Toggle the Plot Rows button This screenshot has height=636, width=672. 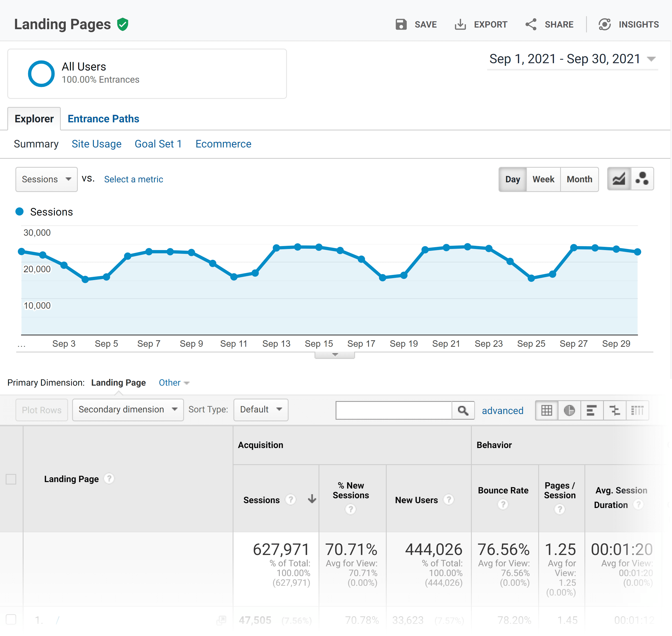click(x=42, y=409)
